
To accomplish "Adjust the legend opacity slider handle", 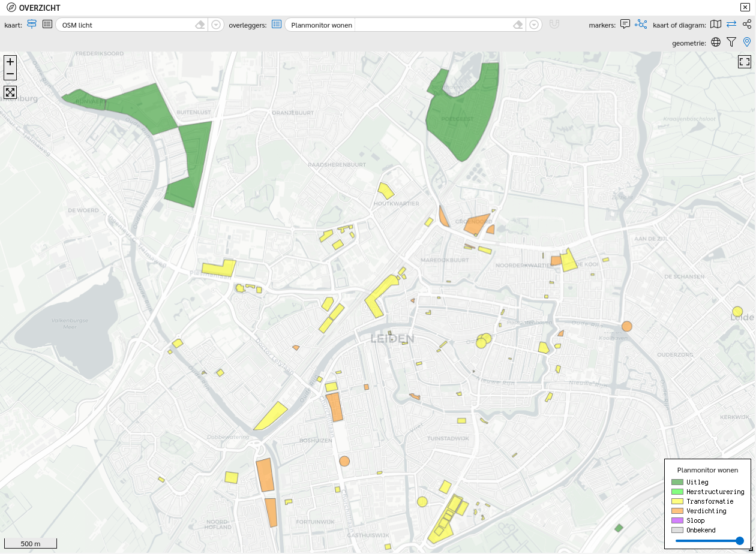I will [x=739, y=541].
